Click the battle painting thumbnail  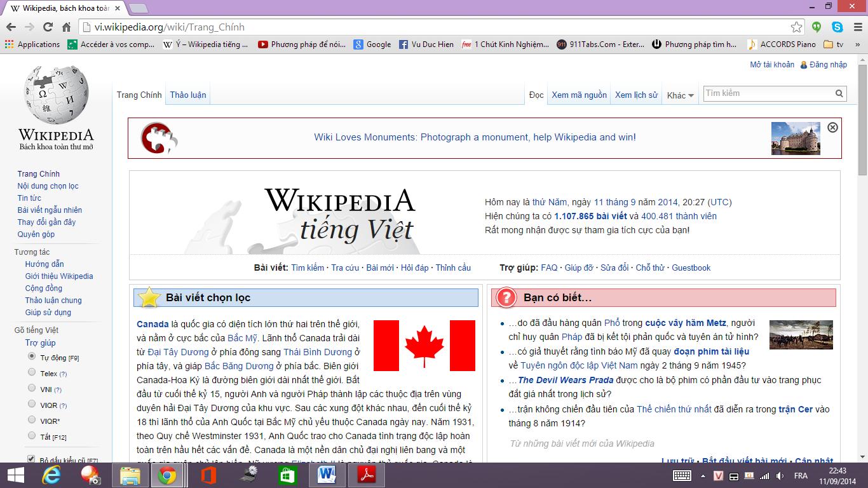801,335
